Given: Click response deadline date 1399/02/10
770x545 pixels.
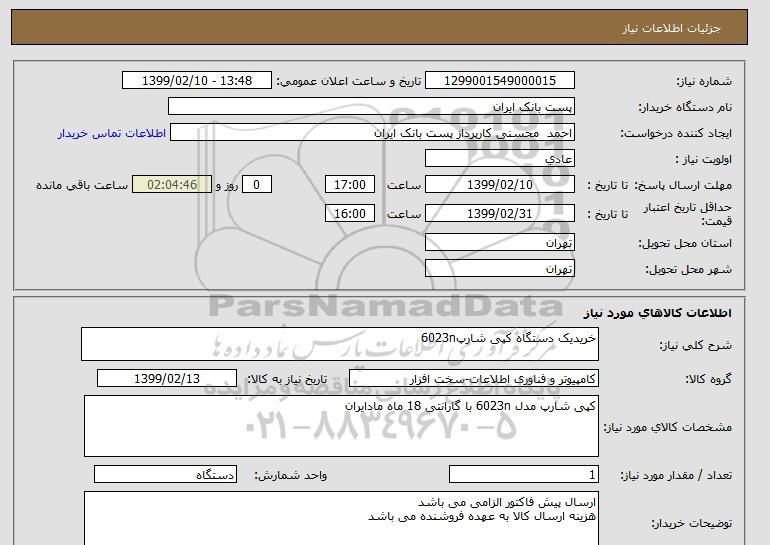Looking at the screenshot, I should (x=499, y=185).
